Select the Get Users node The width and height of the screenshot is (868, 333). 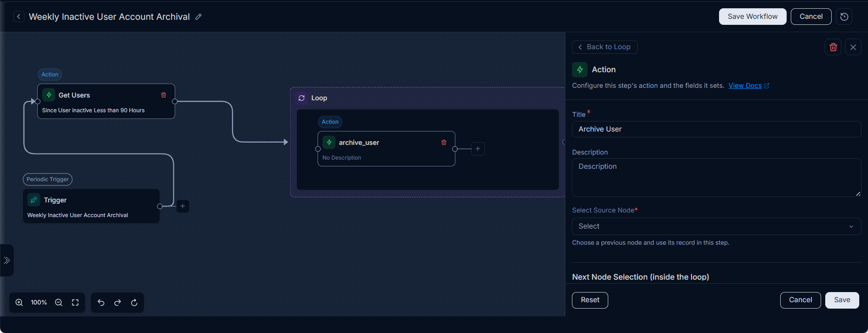106,101
